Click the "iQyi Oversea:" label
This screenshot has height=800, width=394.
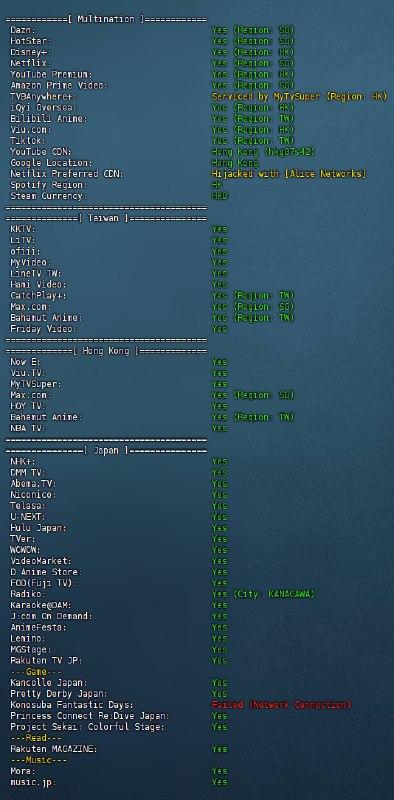point(43,108)
